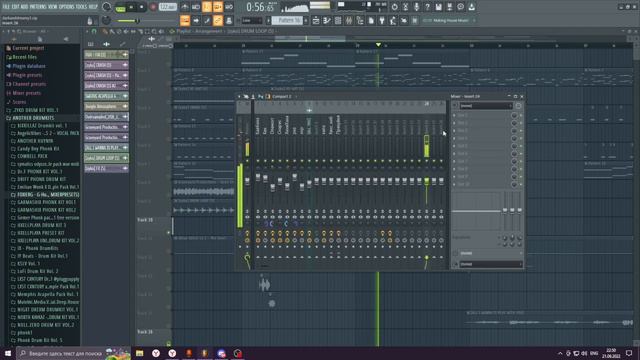Click Slot 1 in Mixer effects list
The width and height of the screenshot is (640, 360).
(x=481, y=116)
